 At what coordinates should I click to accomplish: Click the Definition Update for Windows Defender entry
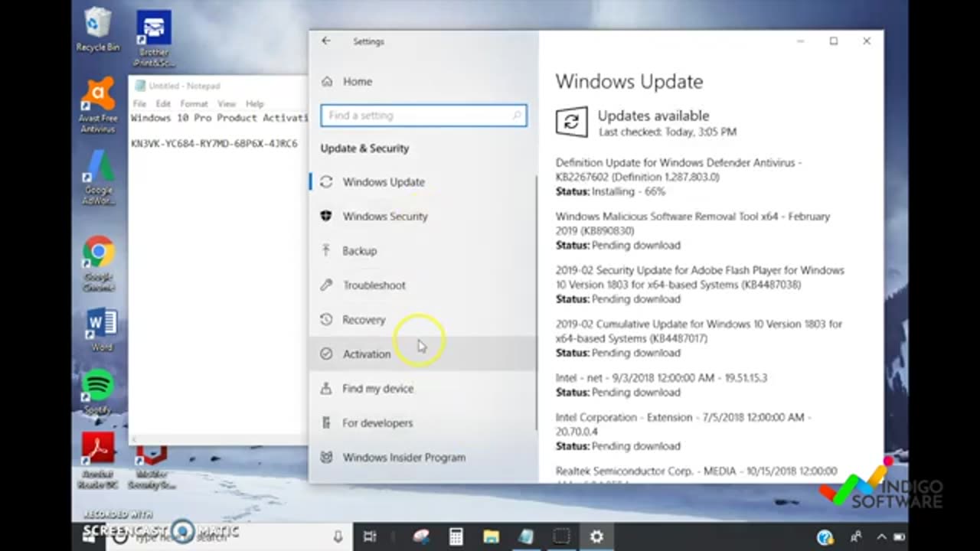click(x=680, y=177)
